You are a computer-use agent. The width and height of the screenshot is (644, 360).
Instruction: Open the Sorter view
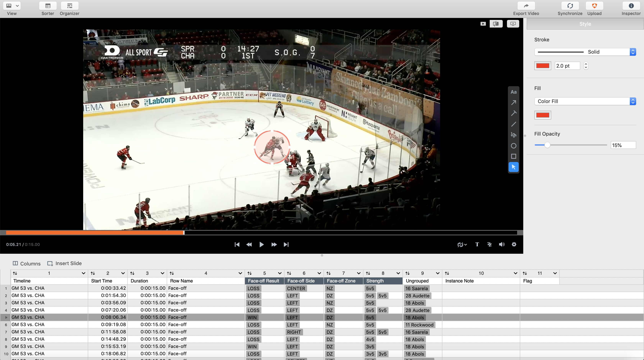(x=48, y=6)
